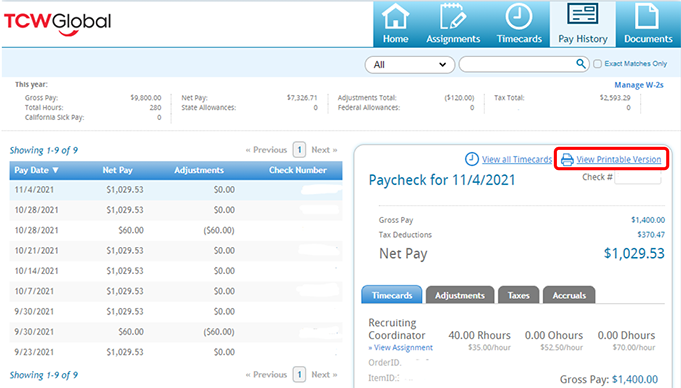
Task: Click the yearly Net Pay $7,326.71 value
Action: tap(302, 98)
